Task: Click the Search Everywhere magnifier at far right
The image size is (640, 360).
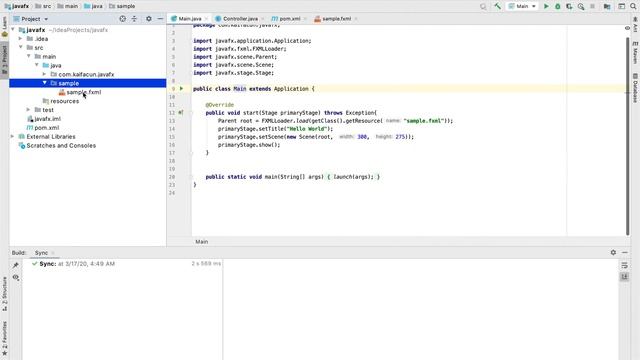Action: (633, 6)
